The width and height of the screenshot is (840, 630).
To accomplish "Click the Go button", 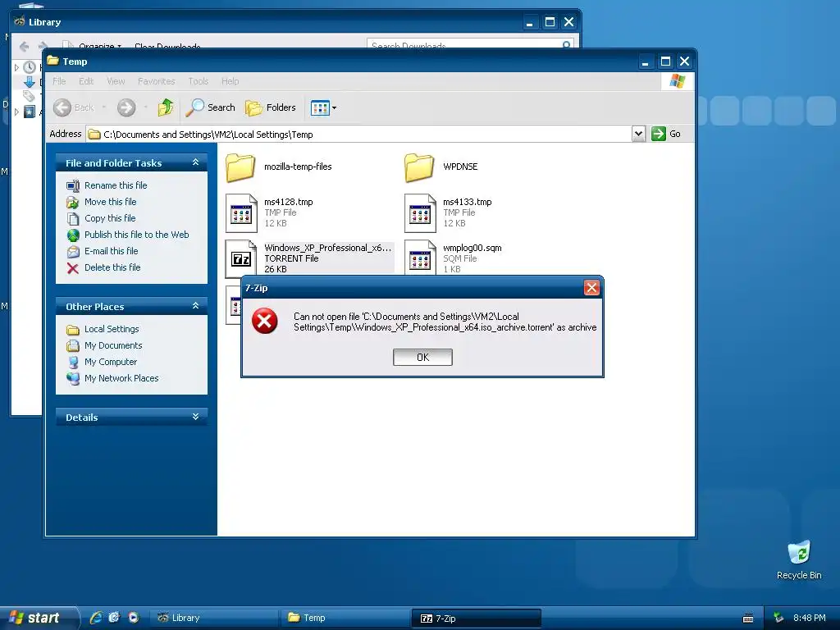I will 666,134.
